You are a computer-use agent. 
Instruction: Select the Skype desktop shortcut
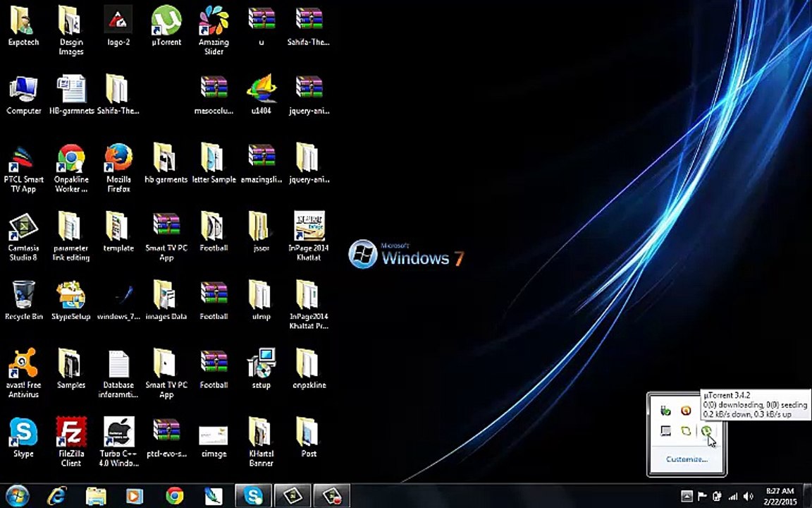point(23,438)
